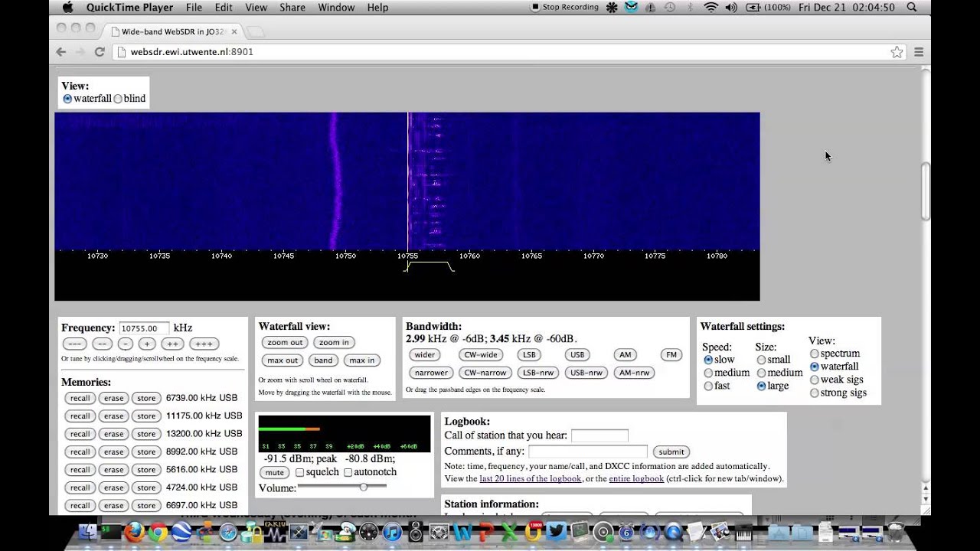Select the CW-narrow bandwidth button
This screenshot has height=551, width=980.
tap(485, 373)
